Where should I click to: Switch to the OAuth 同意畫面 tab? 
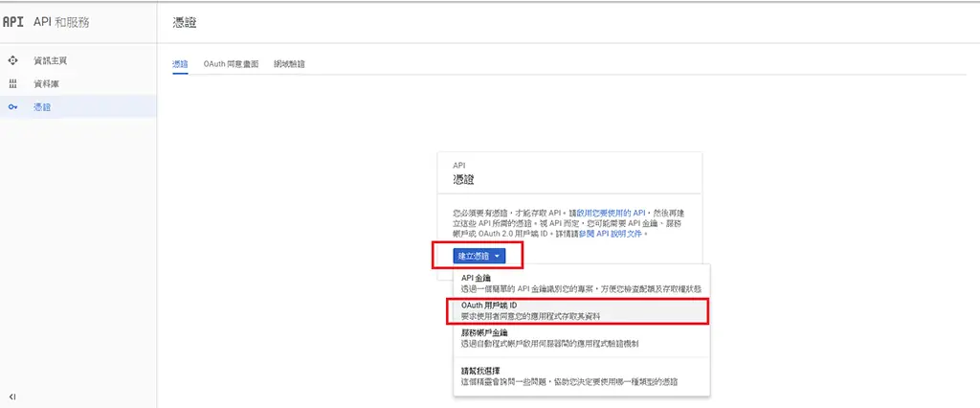[231, 64]
